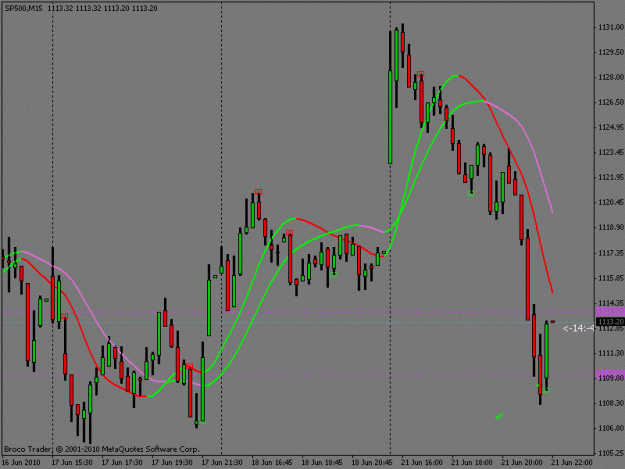Click the 17 Jun 19:30 time label
This screenshot has height=469, width=625.
click(172, 462)
